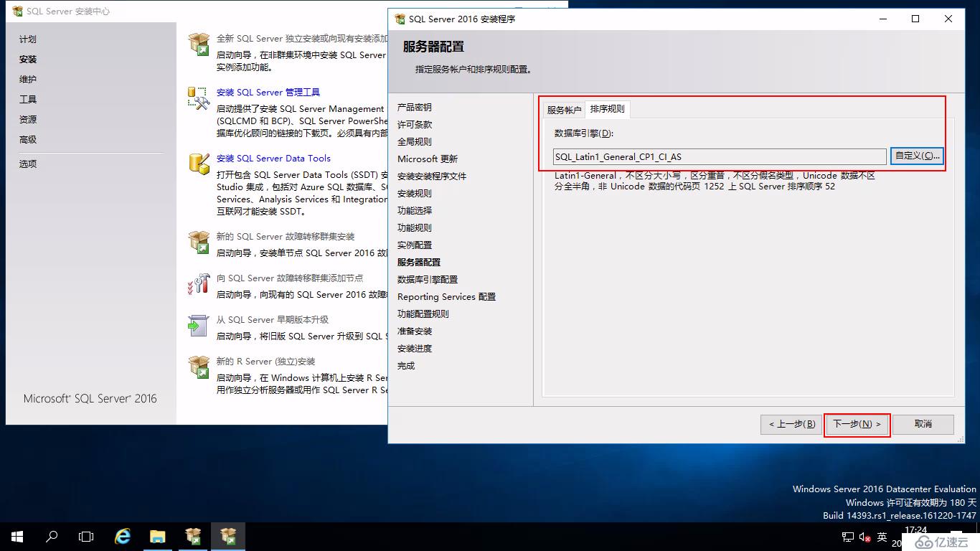Open taskbar search magnifier
980x551 pixels.
[52, 537]
